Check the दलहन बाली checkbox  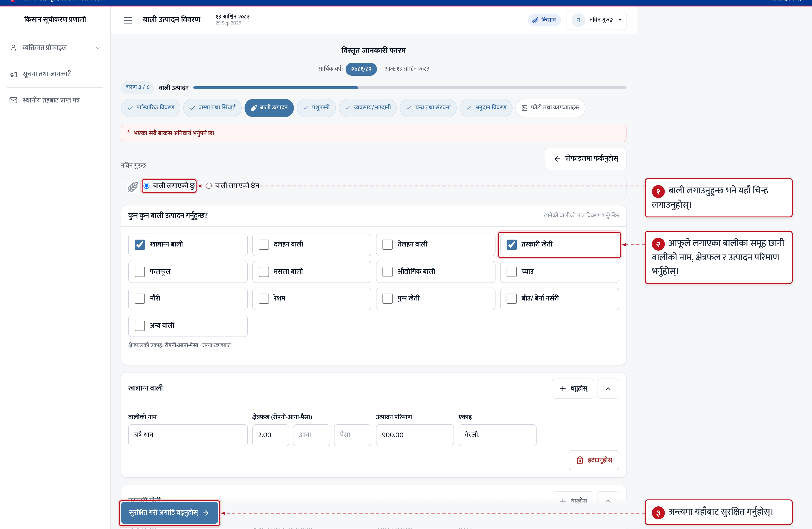264,245
